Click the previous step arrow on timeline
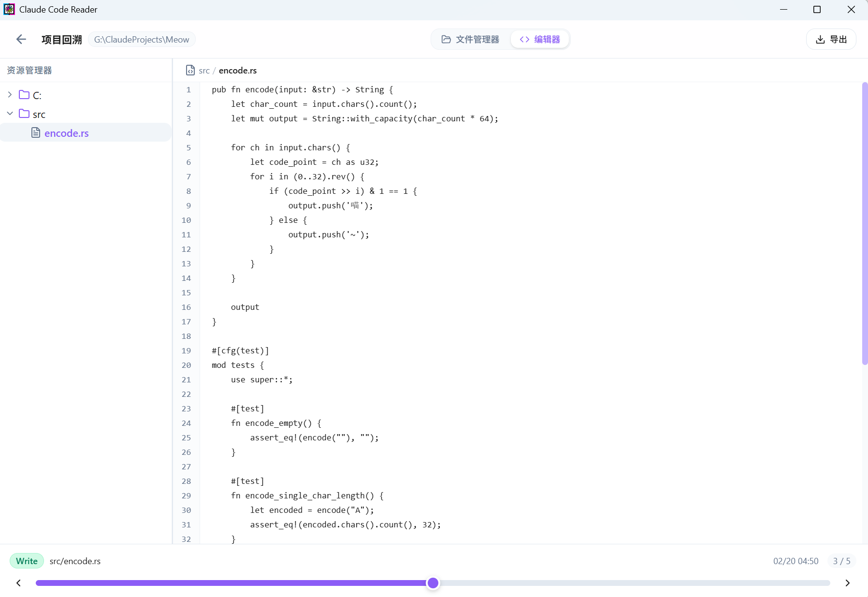Screen dimensions: 868x597 coord(18,583)
